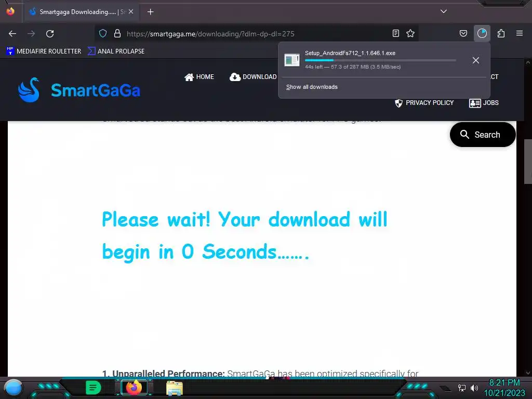This screenshot has height=399, width=532.
Task: Click the SmartGaGa site title text
Action: [96, 90]
